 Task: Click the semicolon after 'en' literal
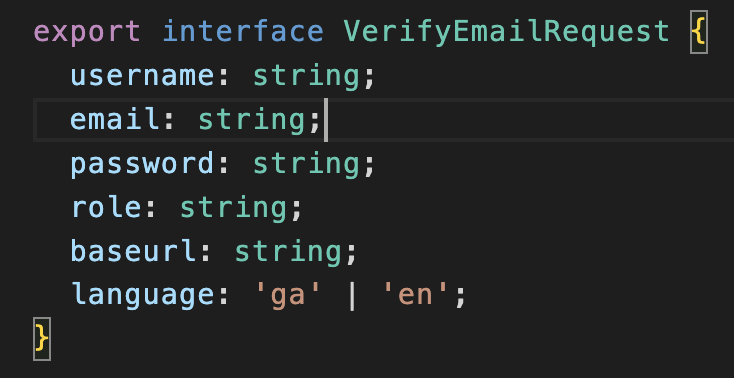(459, 297)
